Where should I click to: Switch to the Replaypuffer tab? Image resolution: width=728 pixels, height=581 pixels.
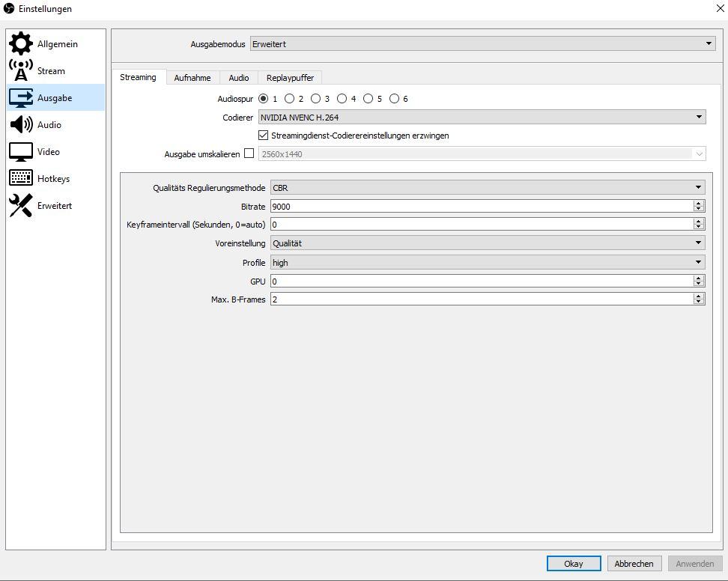click(x=290, y=78)
